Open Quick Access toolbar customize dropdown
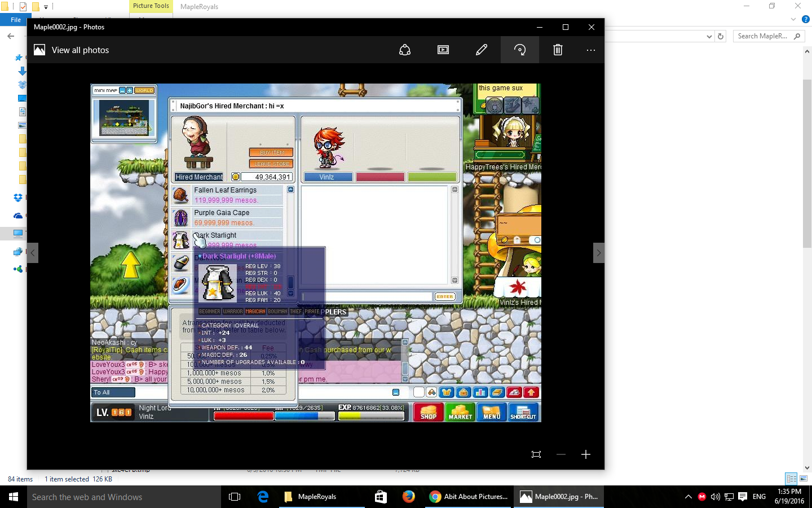Viewport: 812px width, 508px height. coord(46,7)
